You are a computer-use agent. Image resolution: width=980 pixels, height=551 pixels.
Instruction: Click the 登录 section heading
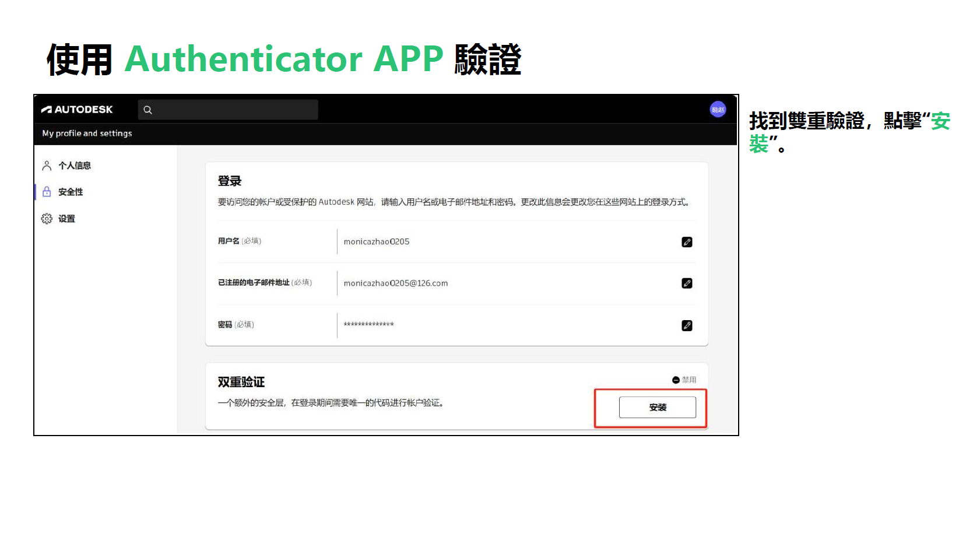(229, 181)
